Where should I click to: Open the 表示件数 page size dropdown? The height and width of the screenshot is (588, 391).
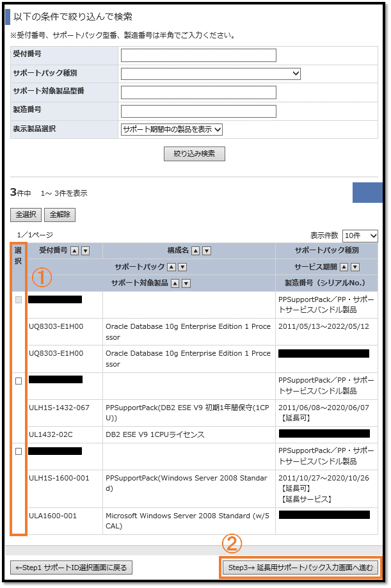pos(360,235)
